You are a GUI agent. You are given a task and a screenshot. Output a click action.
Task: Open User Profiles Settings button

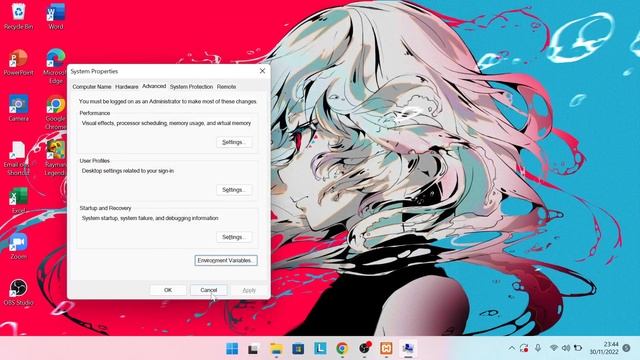coord(234,190)
